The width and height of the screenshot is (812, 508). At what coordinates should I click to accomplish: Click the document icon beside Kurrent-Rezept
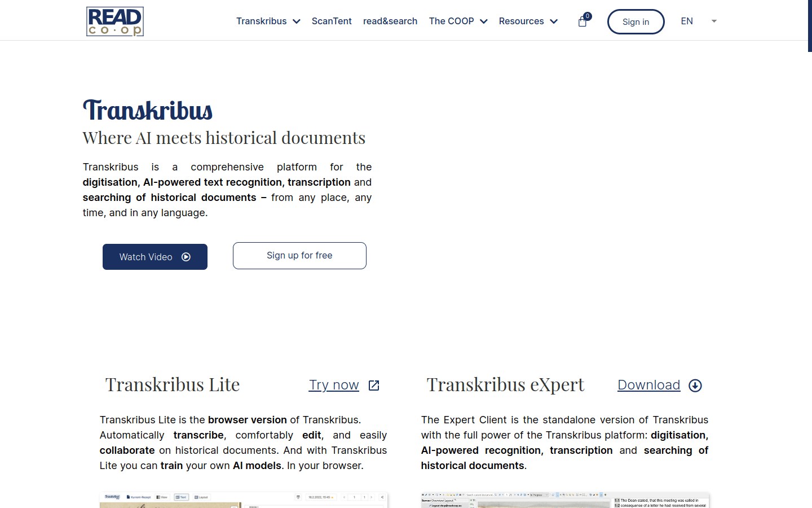point(128,497)
